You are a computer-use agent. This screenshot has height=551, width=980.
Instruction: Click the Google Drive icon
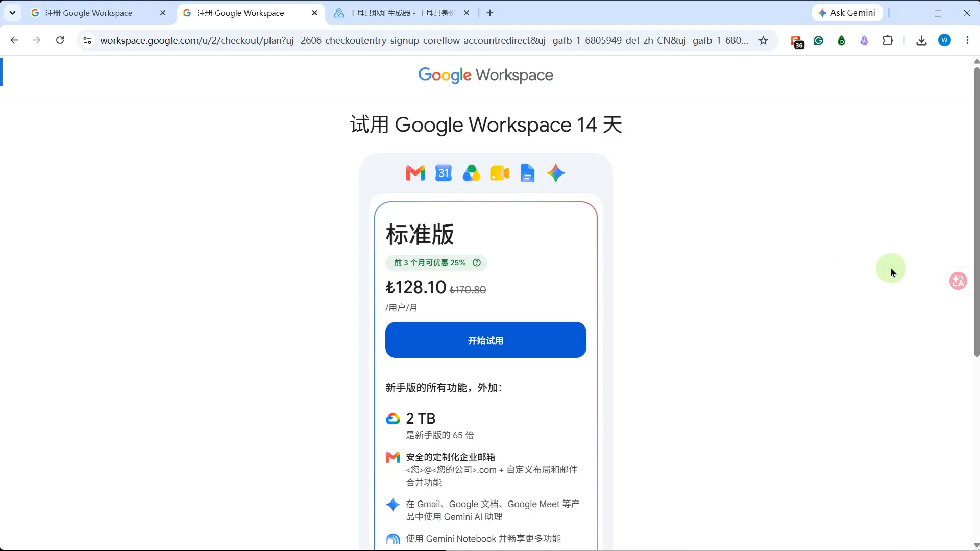pyautogui.click(x=472, y=173)
